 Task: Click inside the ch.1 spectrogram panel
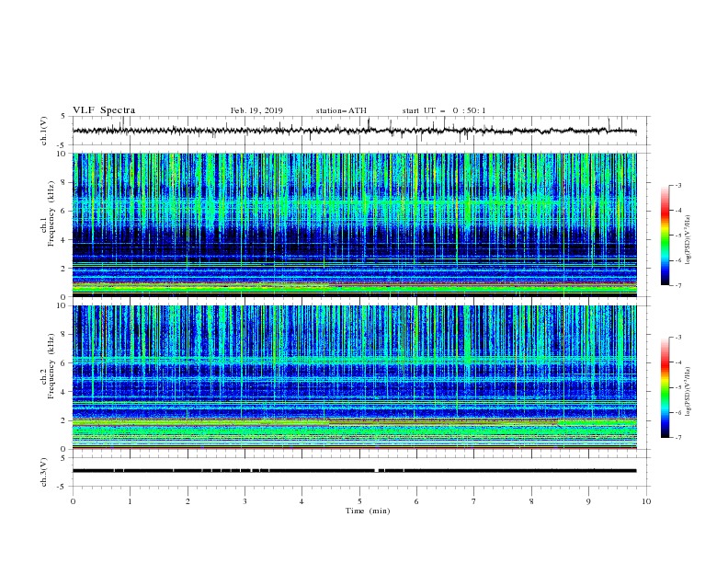[x=355, y=224]
